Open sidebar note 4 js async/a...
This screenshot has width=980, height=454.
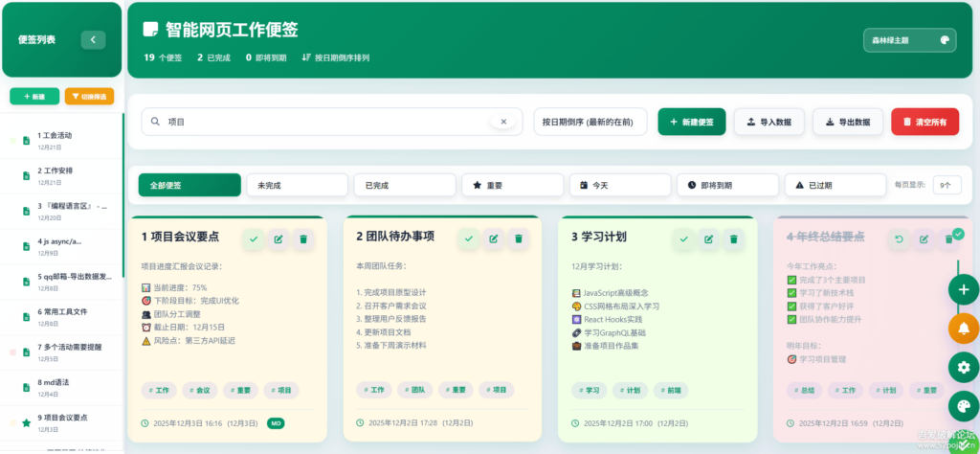point(61,246)
